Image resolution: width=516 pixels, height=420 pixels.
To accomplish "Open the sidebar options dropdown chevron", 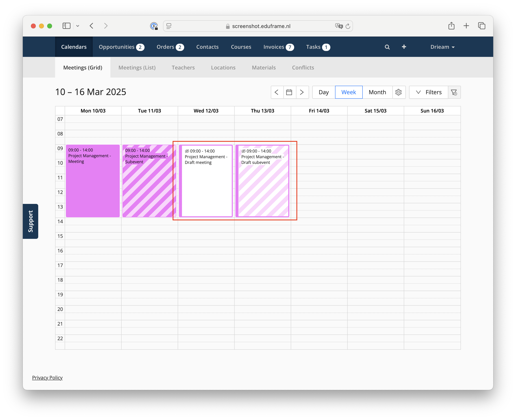I will coord(77,26).
